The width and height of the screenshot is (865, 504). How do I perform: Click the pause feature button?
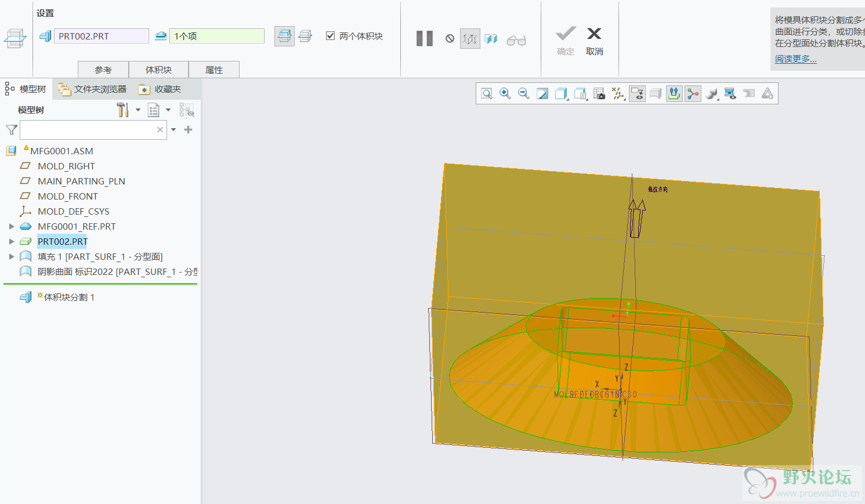(x=425, y=39)
